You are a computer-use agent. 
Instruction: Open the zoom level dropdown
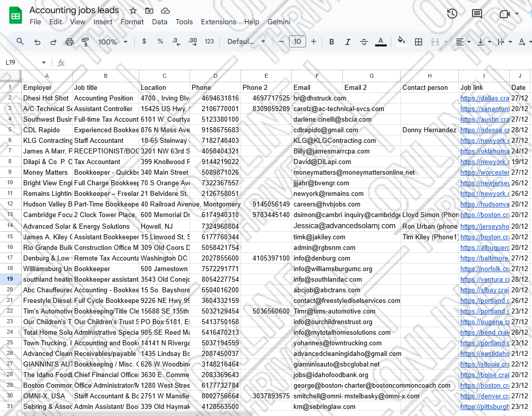click(112, 42)
